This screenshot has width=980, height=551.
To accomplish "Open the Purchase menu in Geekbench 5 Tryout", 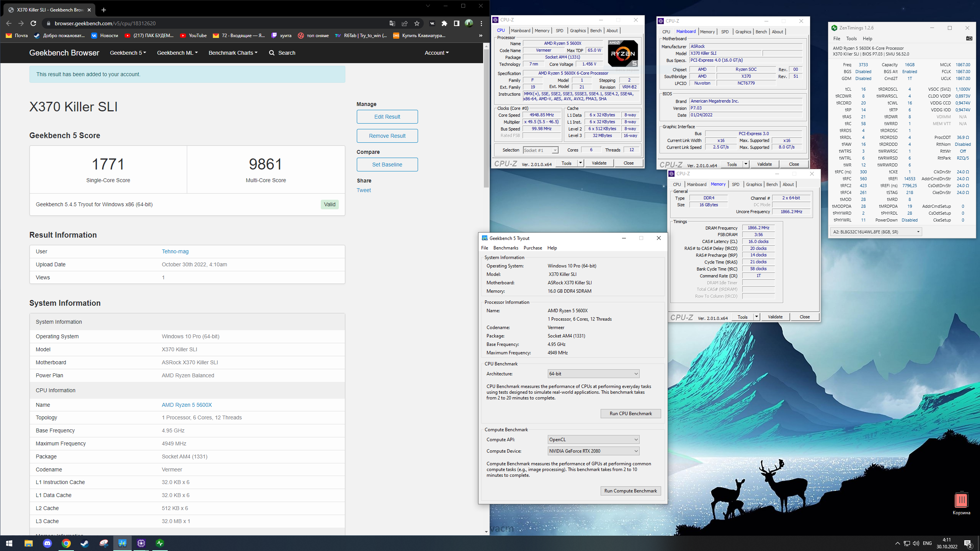I will [533, 248].
